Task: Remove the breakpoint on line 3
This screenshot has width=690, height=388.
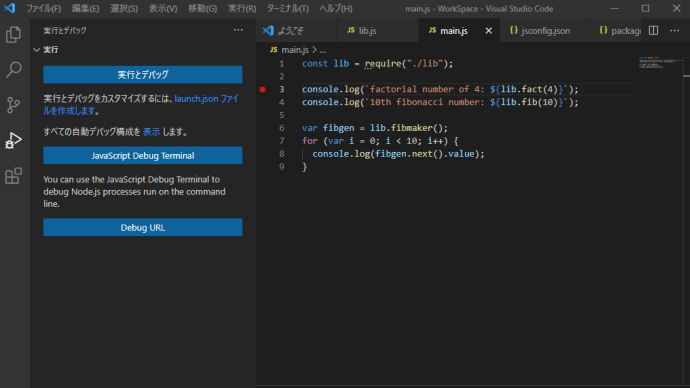Action: tap(263, 89)
